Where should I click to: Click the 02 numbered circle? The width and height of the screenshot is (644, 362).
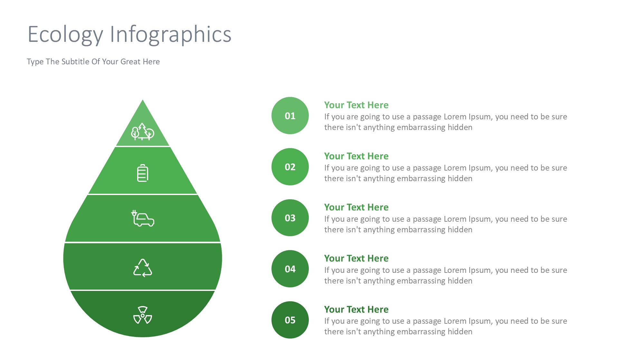point(290,167)
